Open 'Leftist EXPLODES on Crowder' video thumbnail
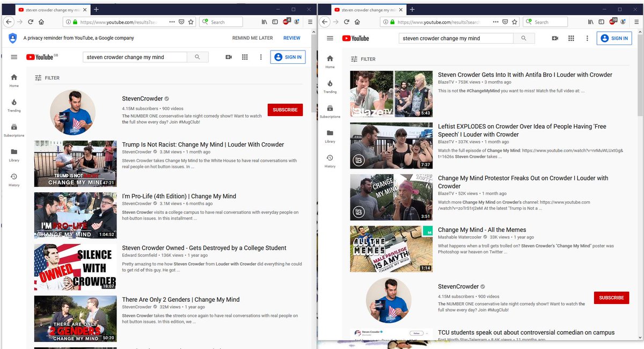 (x=391, y=146)
